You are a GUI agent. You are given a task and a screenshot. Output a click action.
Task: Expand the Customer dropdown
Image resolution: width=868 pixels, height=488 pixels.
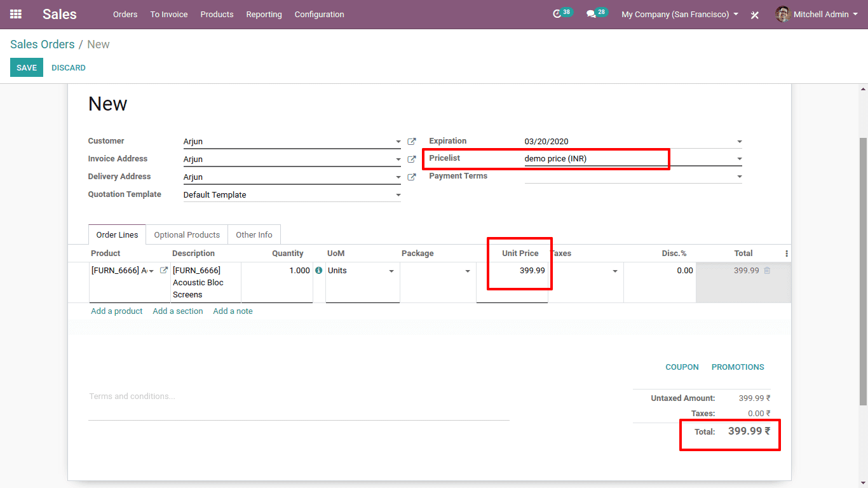tap(398, 142)
